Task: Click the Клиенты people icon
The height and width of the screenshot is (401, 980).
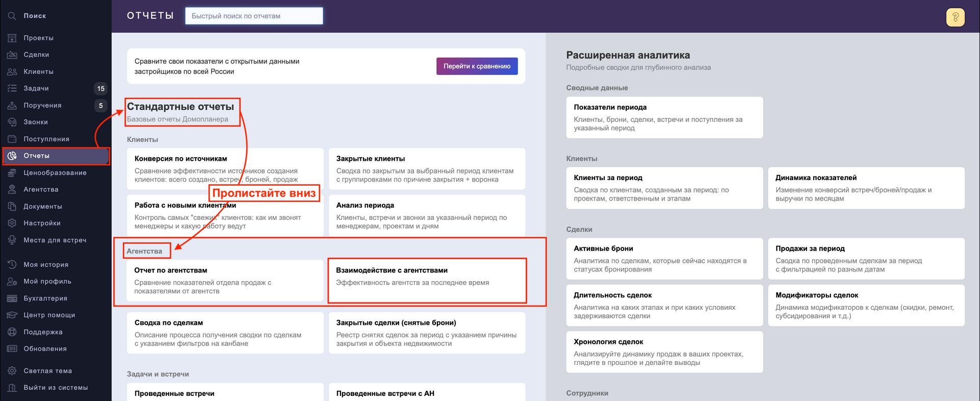Action: (12, 71)
